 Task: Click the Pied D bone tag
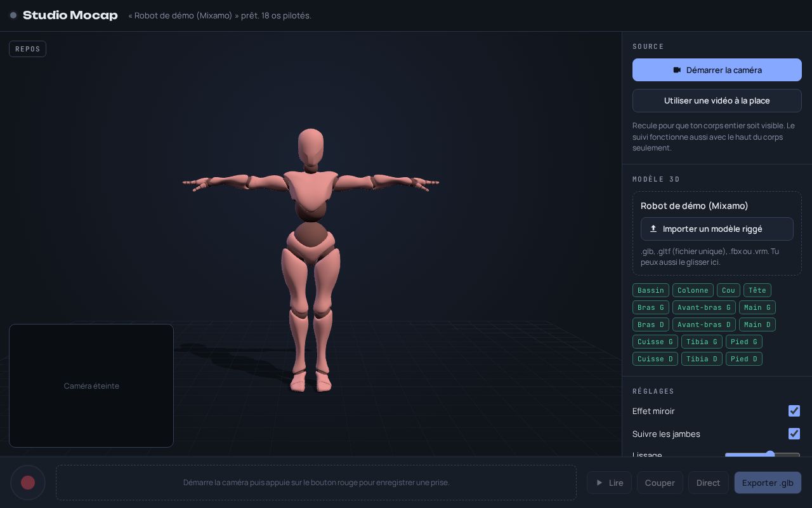744,359
